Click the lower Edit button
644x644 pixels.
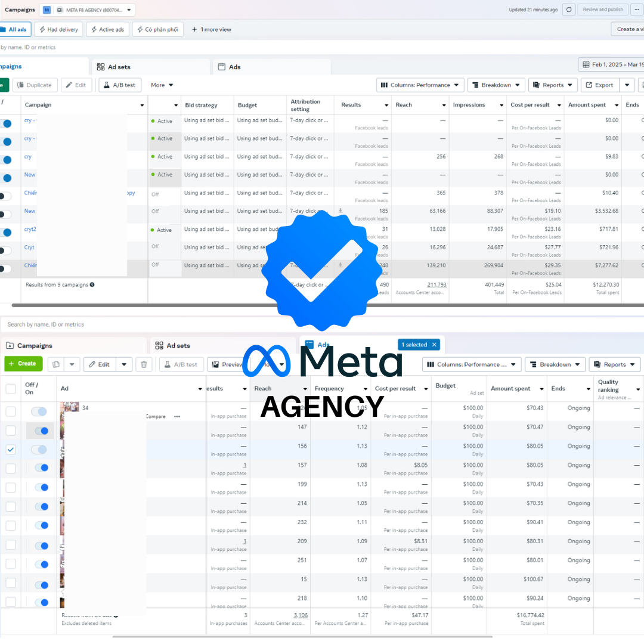click(100, 364)
